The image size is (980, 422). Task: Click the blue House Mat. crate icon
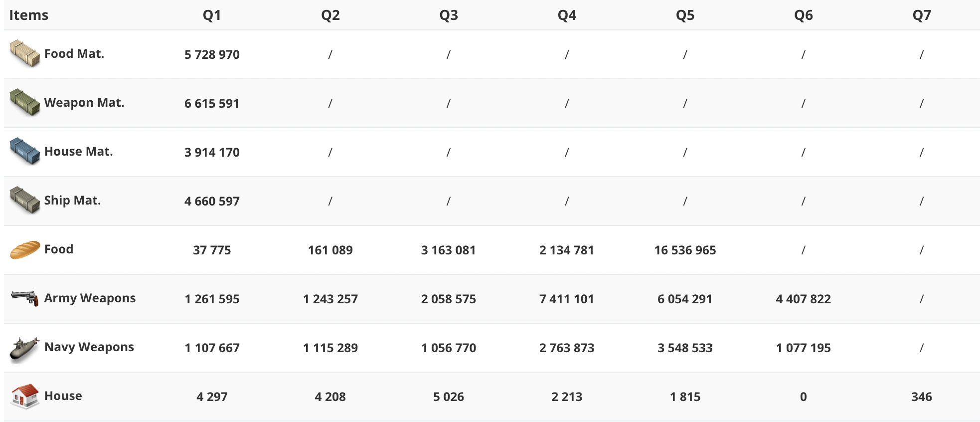(x=24, y=151)
